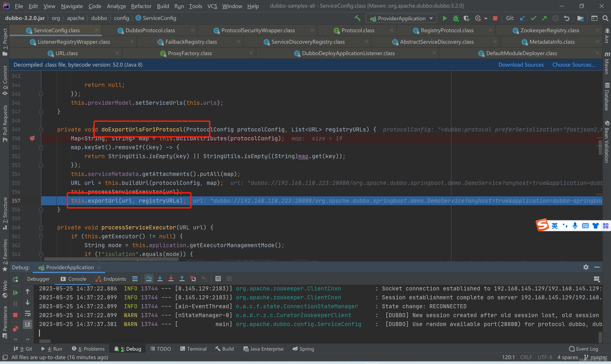Stop the debug session with the red square
This screenshot has height=364, width=611.
point(15,315)
